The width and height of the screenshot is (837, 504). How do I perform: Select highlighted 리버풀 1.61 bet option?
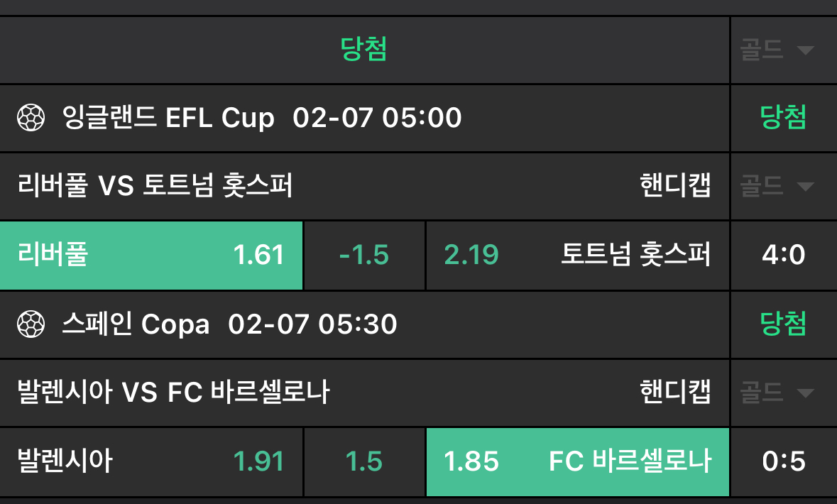[x=151, y=255]
